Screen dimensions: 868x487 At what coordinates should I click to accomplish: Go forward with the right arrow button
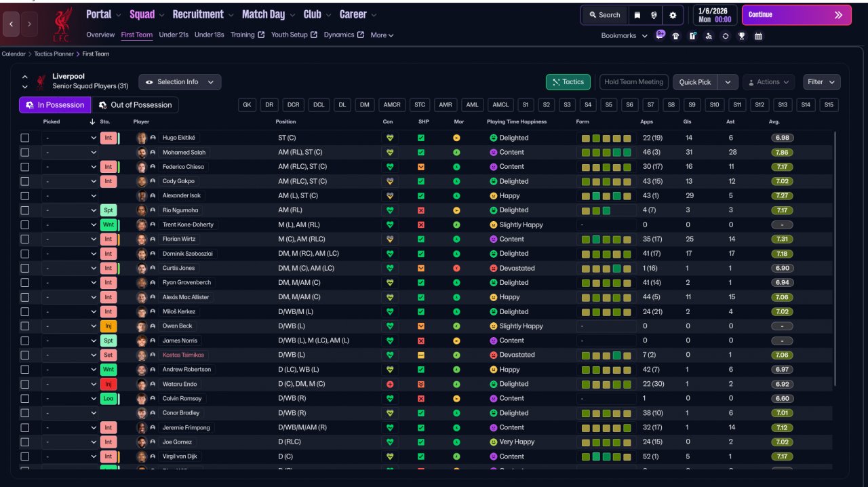(29, 24)
